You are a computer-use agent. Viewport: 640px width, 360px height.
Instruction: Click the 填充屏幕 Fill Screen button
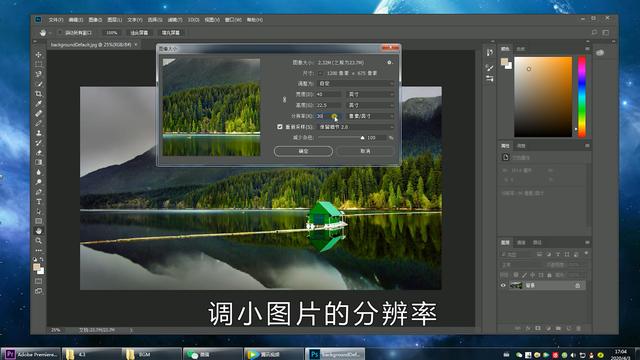tap(171, 33)
